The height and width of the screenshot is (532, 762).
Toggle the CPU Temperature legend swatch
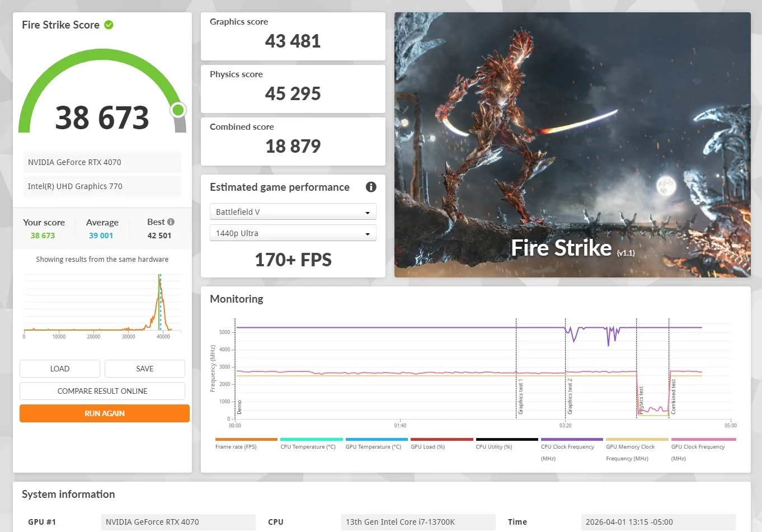312,440
